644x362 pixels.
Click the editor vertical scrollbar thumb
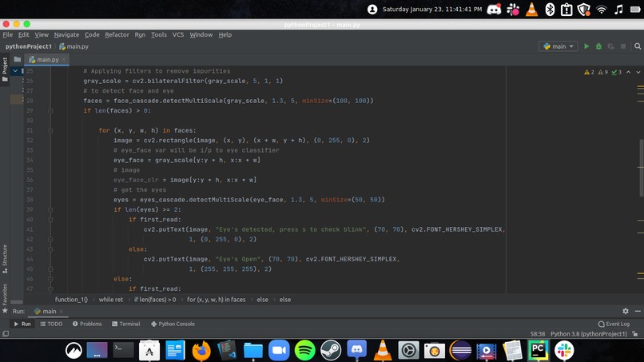click(641, 166)
